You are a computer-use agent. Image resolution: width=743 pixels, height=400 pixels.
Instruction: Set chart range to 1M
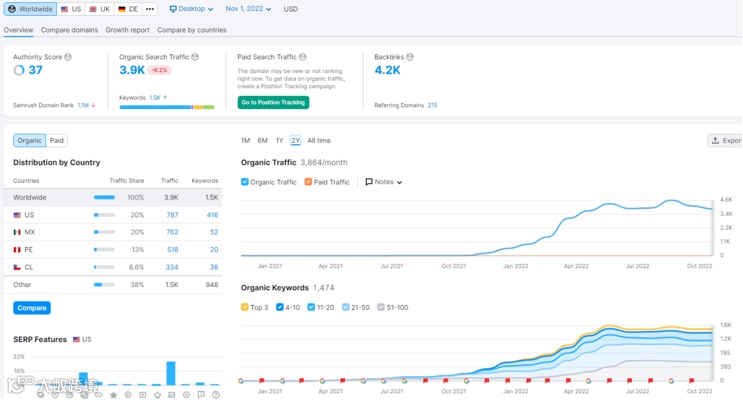click(x=245, y=141)
